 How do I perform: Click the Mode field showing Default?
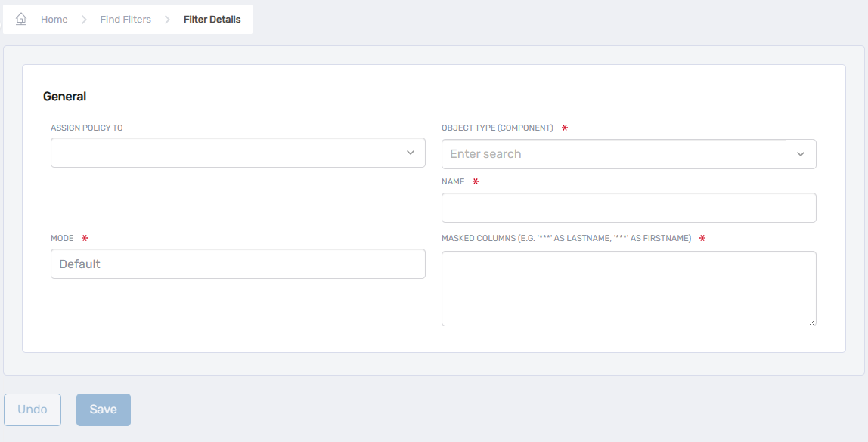[238, 263]
